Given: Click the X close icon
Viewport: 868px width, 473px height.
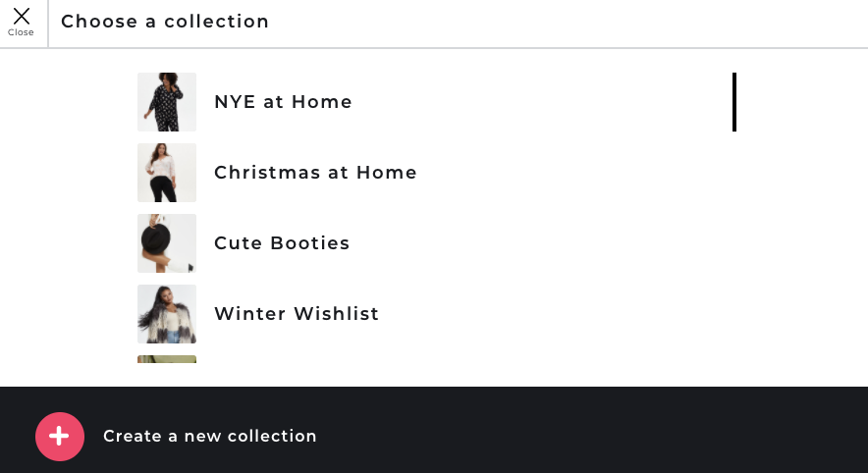Looking at the screenshot, I should [21, 16].
